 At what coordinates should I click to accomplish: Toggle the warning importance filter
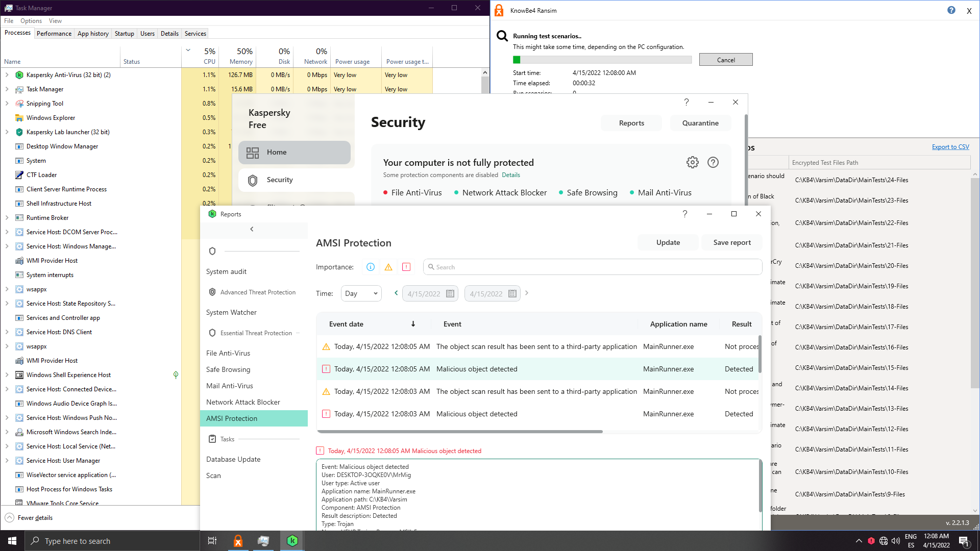(x=388, y=267)
